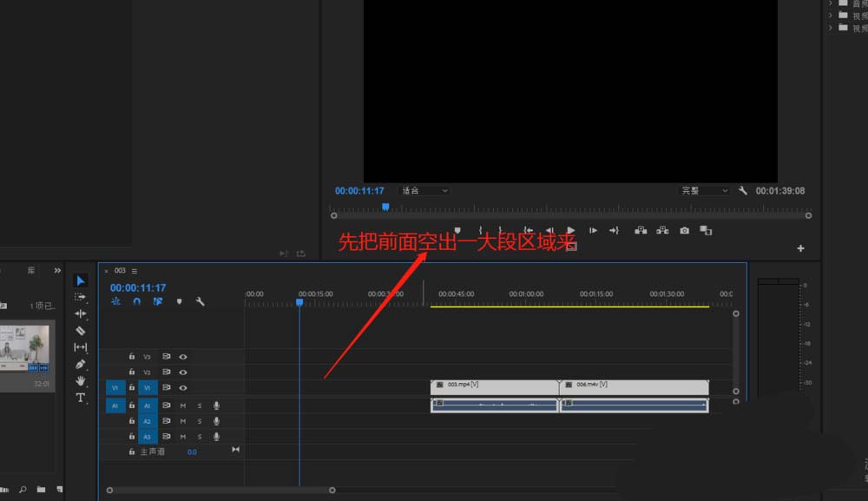Viewport: 868px width, 501px height.
Task: Select the Razor tool in the toolbar
Action: tap(81, 331)
